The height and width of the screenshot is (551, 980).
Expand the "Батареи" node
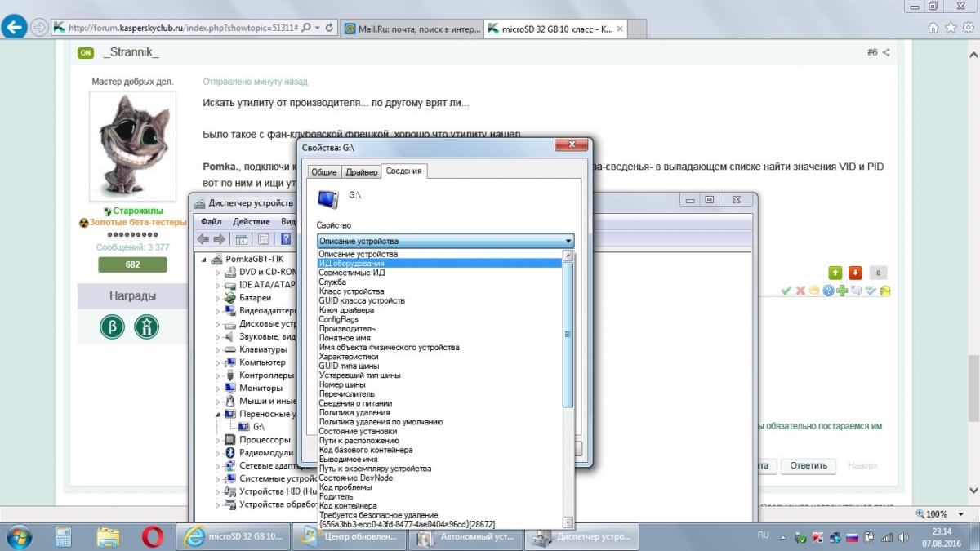tap(218, 298)
